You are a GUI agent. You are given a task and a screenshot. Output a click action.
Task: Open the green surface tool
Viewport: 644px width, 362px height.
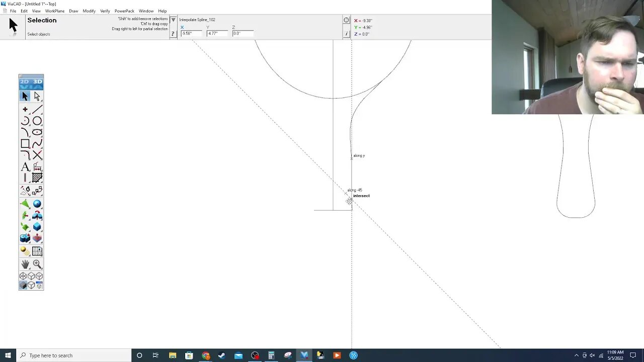click(25, 204)
